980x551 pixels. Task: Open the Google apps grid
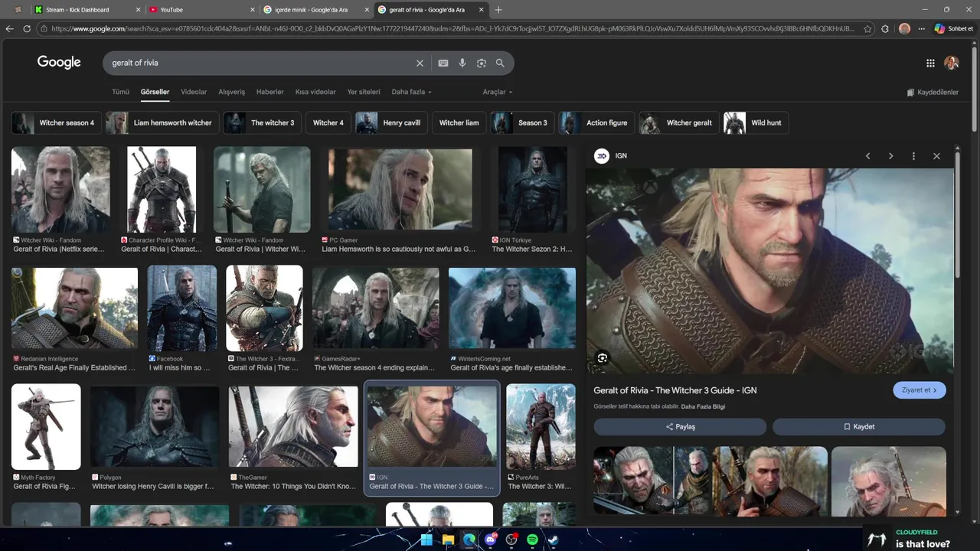930,64
